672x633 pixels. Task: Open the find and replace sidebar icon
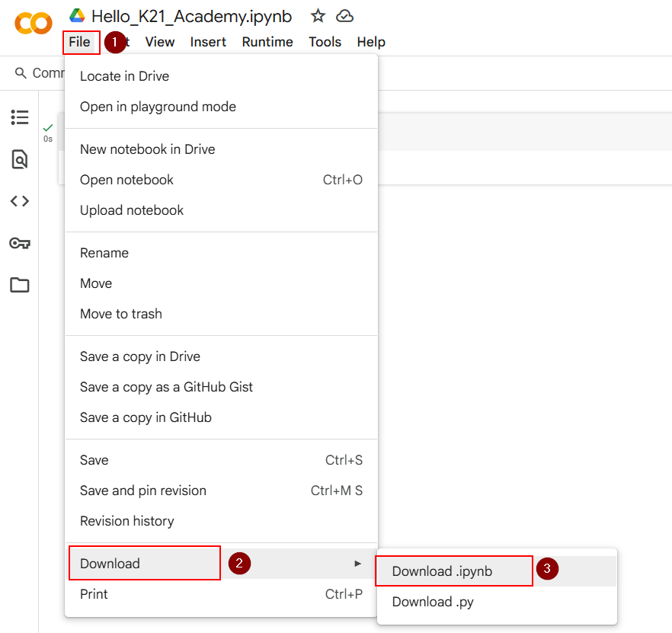click(20, 159)
